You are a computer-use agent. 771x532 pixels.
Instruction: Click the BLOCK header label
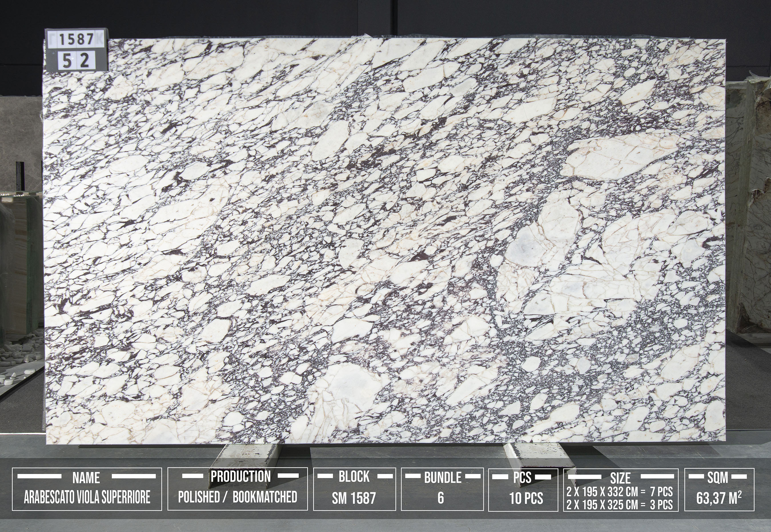click(354, 476)
